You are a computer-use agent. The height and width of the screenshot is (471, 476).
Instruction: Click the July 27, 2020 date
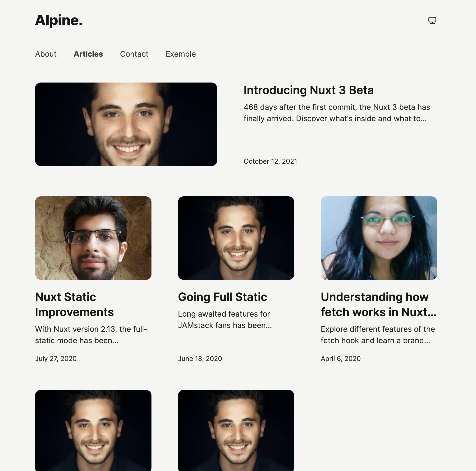[56, 359]
